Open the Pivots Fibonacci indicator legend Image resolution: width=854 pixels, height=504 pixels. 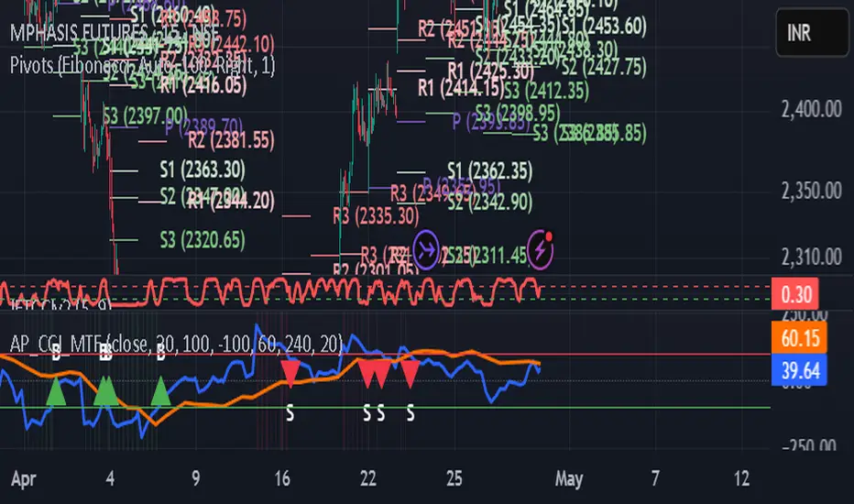[x=143, y=65]
